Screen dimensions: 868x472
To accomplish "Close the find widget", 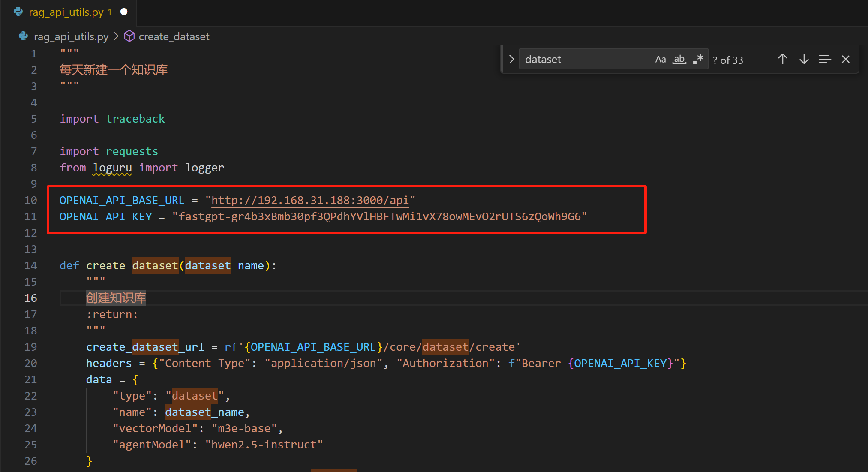I will 846,59.
